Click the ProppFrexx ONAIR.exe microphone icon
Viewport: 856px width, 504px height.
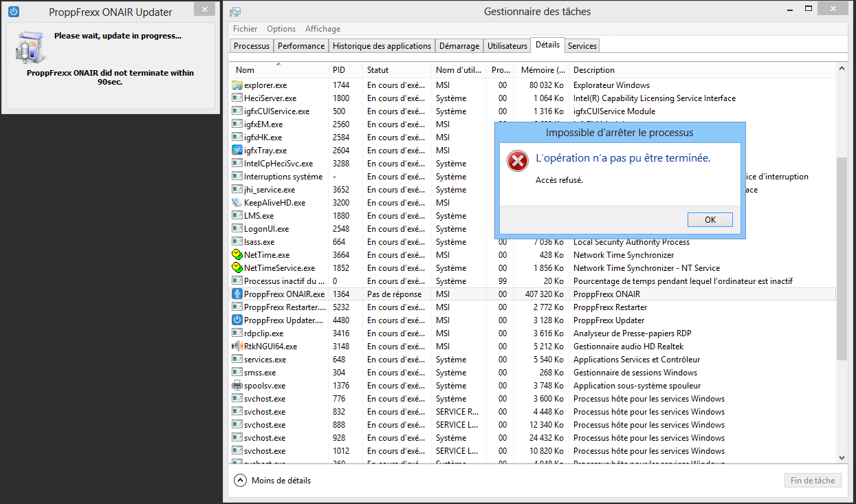[x=237, y=294]
